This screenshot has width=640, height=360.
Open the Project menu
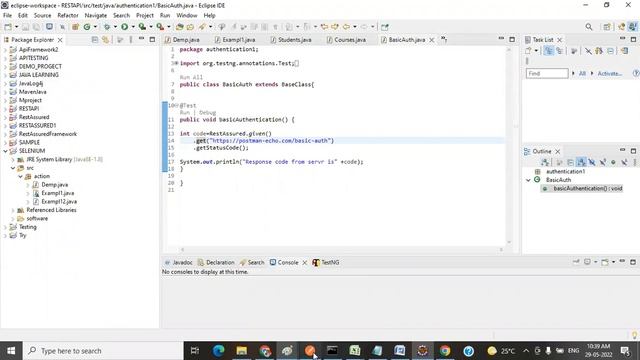(144, 15)
